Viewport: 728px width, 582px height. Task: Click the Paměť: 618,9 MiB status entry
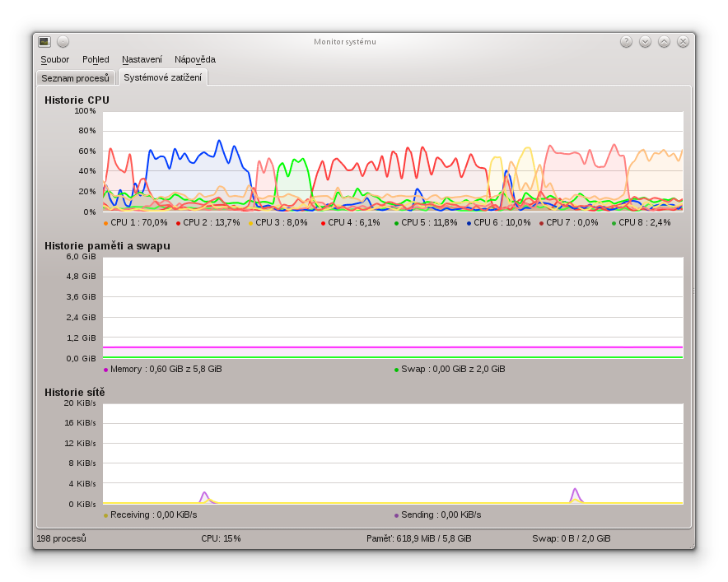pyautogui.click(x=419, y=538)
